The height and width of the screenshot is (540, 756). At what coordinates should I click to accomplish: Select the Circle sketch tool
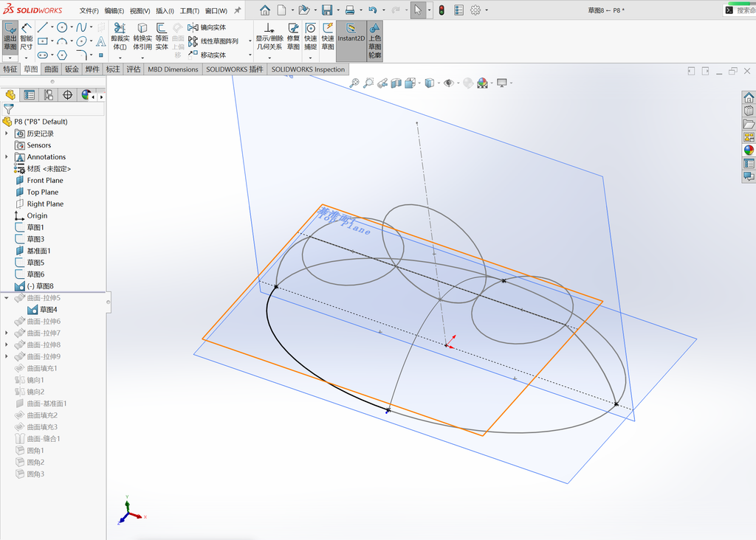(x=62, y=27)
